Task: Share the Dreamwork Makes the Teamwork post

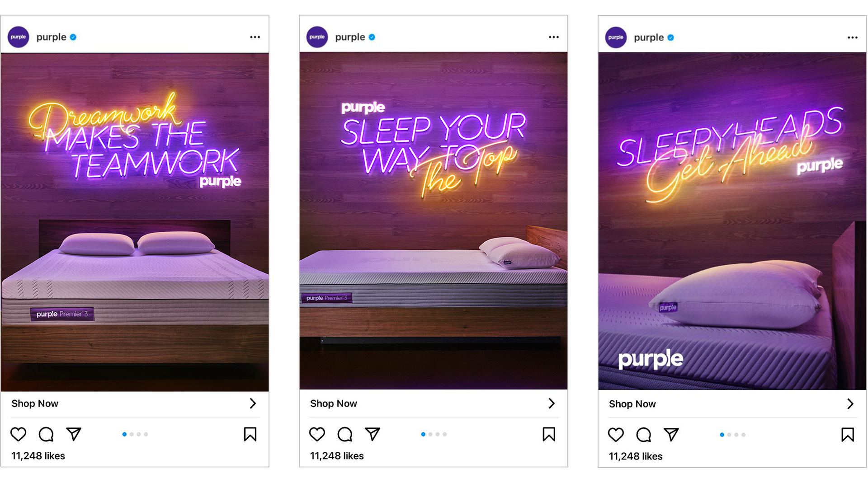Action: [74, 434]
